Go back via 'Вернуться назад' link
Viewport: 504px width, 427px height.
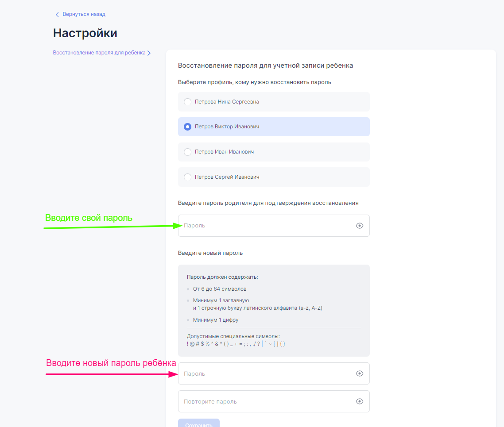coord(84,14)
